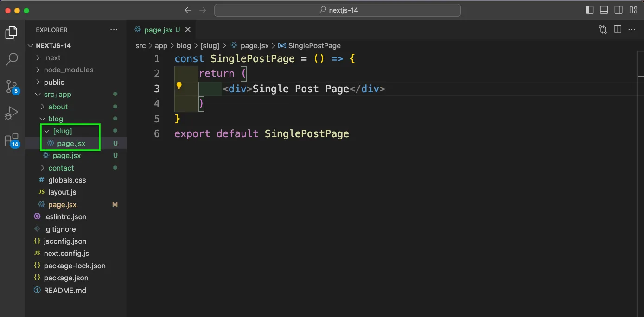Collapse the [slug] folder

click(76, 131)
